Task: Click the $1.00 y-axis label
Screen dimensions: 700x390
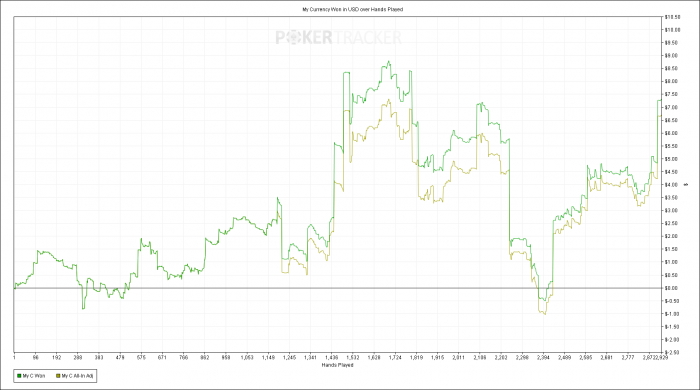Action: coord(672,262)
